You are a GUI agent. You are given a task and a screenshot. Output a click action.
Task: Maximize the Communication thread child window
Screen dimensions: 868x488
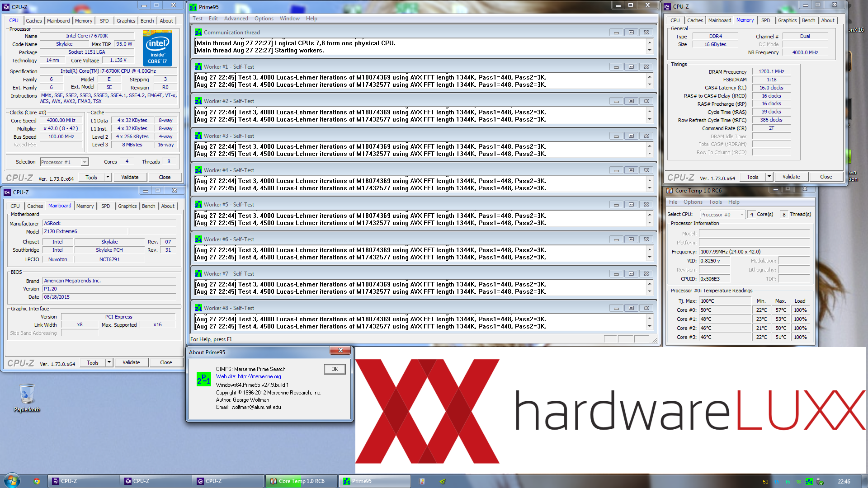point(631,33)
